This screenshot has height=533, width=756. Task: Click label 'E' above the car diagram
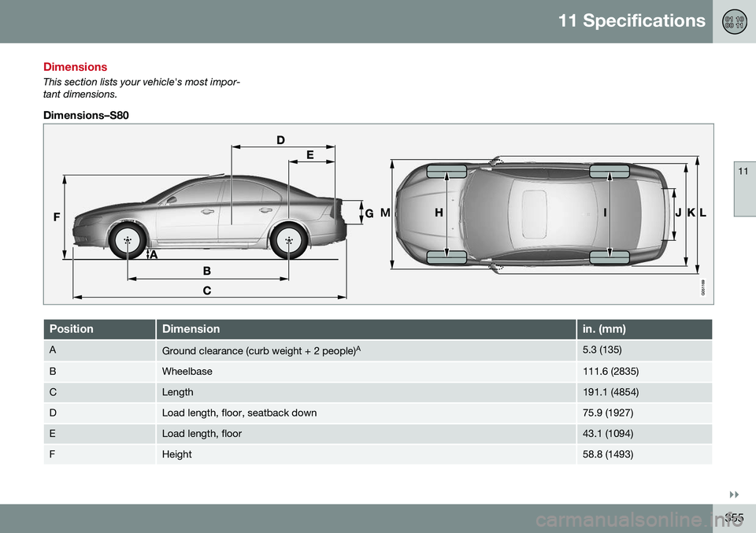[310, 155]
